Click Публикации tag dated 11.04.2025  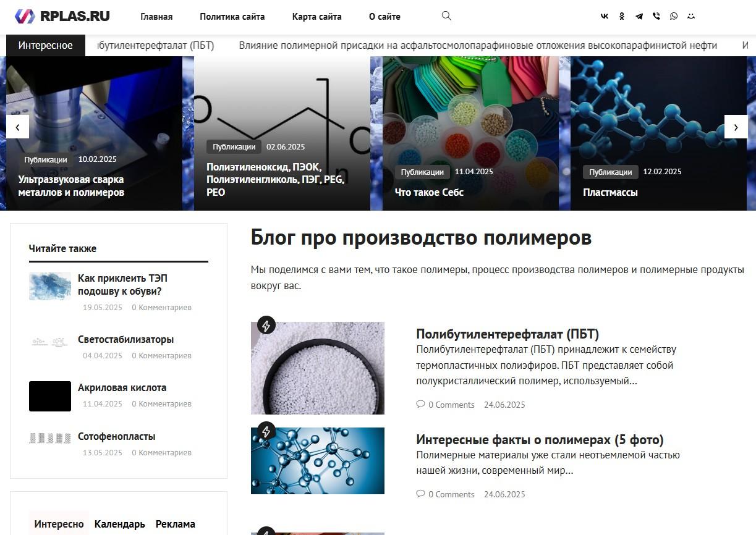click(x=422, y=172)
